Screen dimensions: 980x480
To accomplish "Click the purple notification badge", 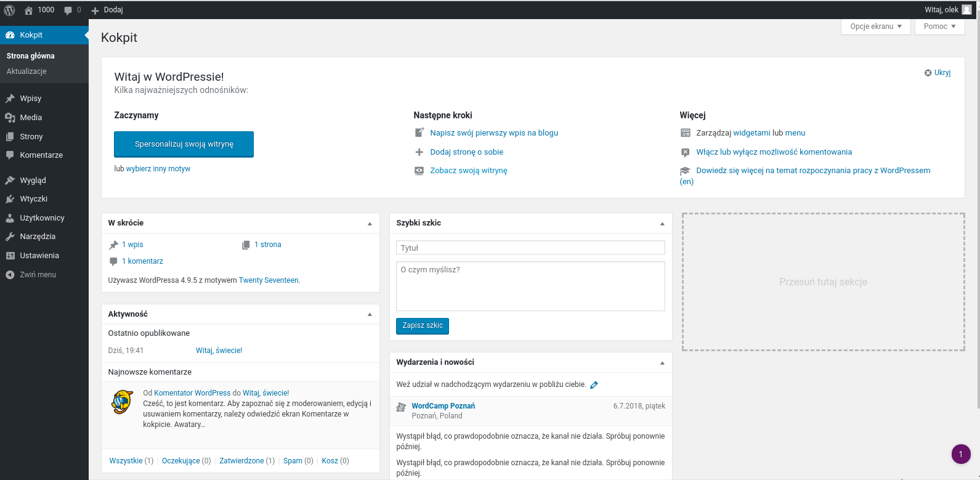I will click(x=961, y=454).
